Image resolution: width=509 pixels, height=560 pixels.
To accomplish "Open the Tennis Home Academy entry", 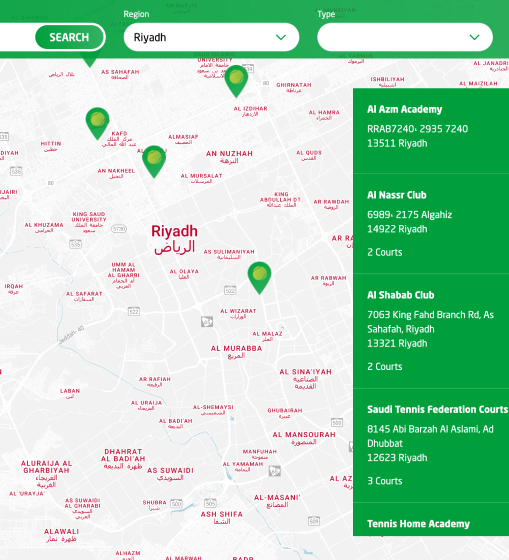I will click(x=431, y=520).
